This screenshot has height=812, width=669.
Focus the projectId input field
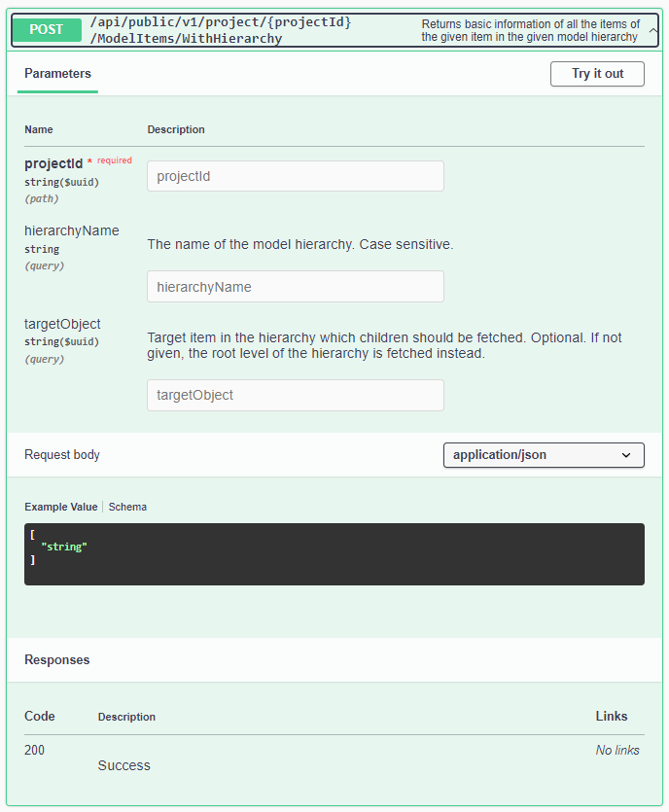tap(295, 176)
